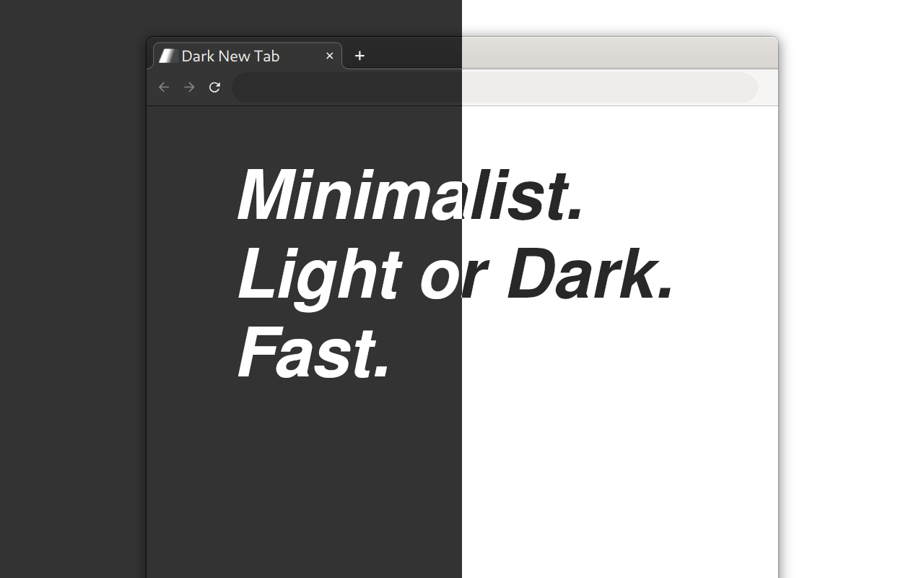This screenshot has width=924, height=578.
Task: Click the grayed-out forward arrow icon
Action: pos(188,87)
